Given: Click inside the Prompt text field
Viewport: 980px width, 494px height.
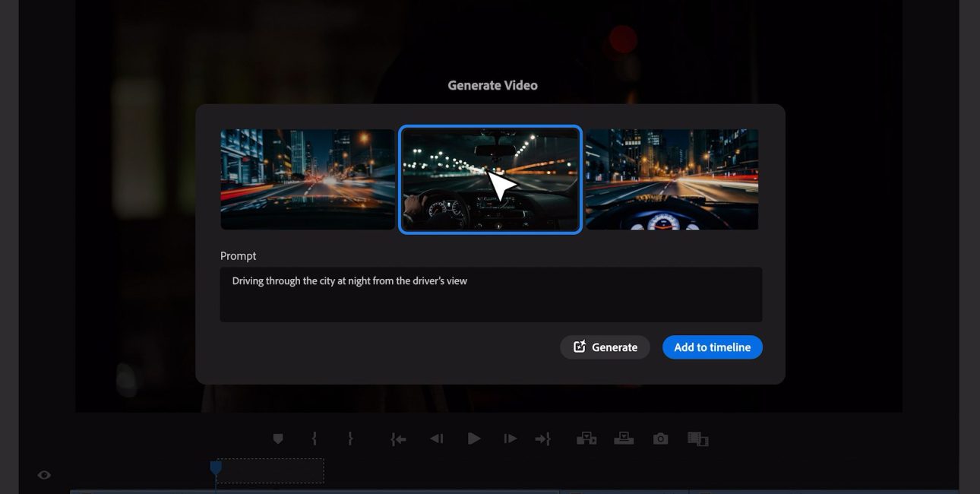Looking at the screenshot, I should (491, 295).
